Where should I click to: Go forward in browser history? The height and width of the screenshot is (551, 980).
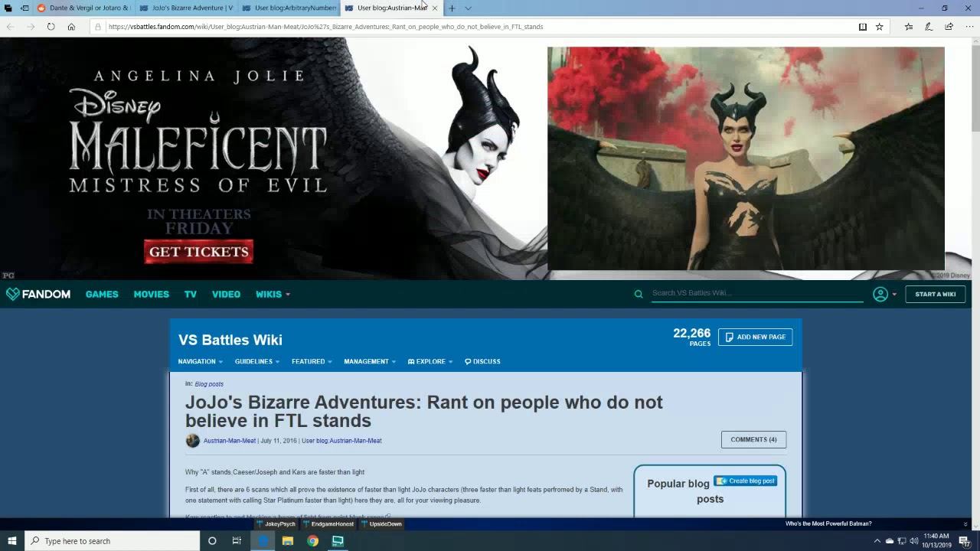pos(31,27)
